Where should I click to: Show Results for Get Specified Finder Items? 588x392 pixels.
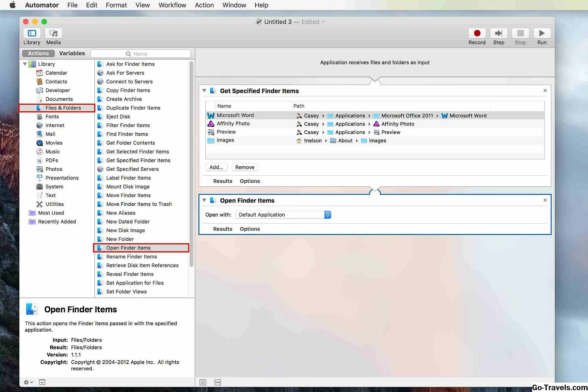coord(223,181)
